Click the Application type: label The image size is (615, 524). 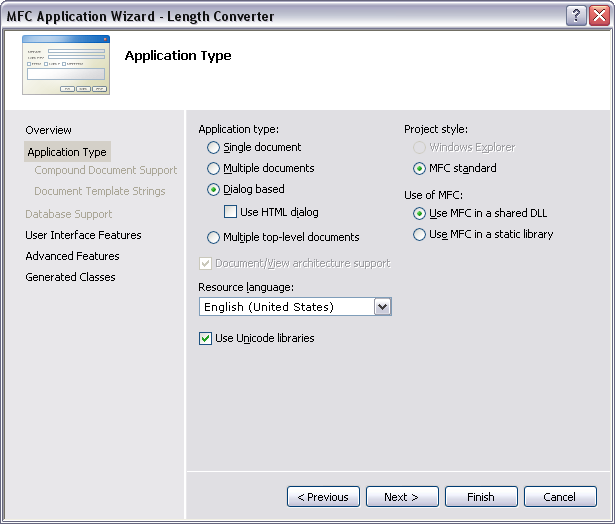tap(238, 129)
